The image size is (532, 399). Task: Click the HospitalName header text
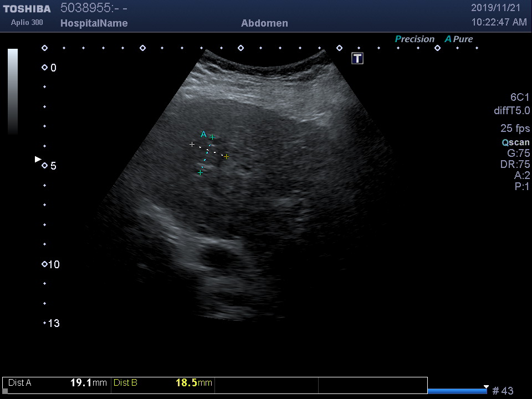click(x=94, y=23)
